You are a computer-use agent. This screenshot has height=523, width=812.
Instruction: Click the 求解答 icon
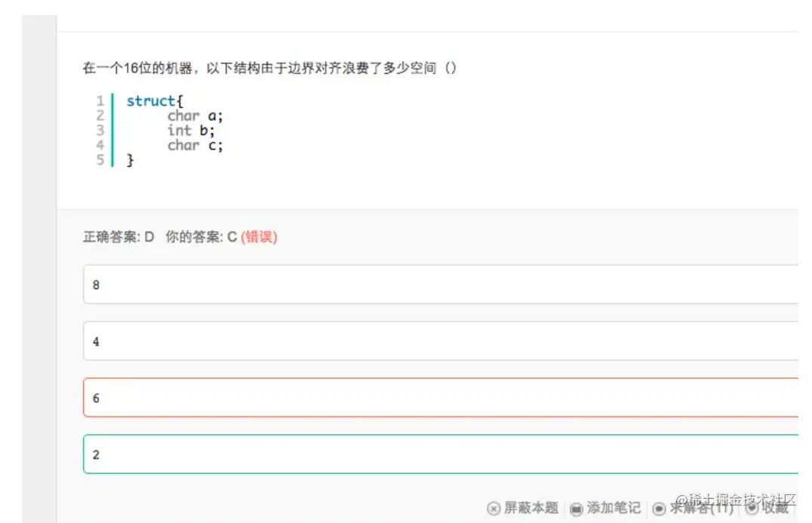point(659,509)
